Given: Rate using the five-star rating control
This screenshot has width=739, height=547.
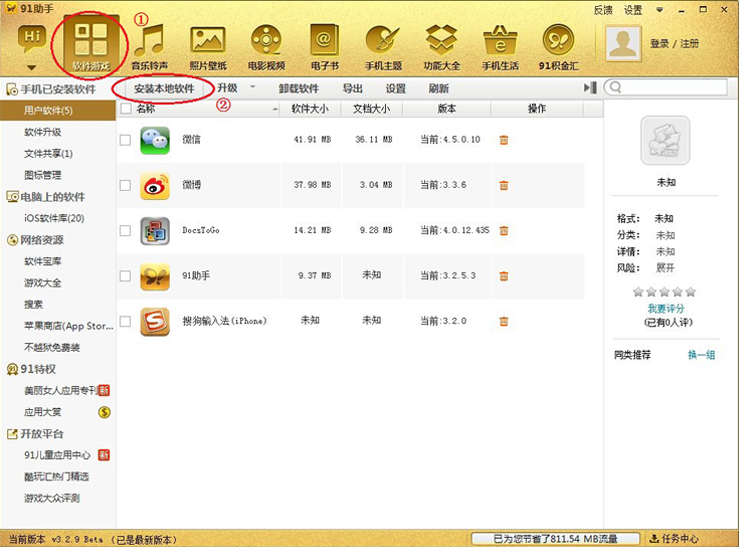Looking at the screenshot, I should click(x=664, y=292).
